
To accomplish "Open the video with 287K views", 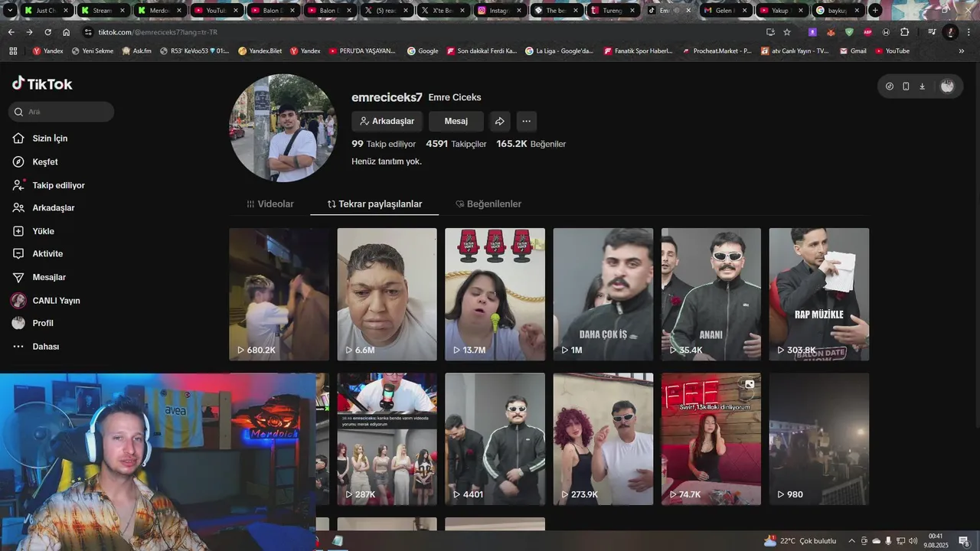I will [387, 439].
